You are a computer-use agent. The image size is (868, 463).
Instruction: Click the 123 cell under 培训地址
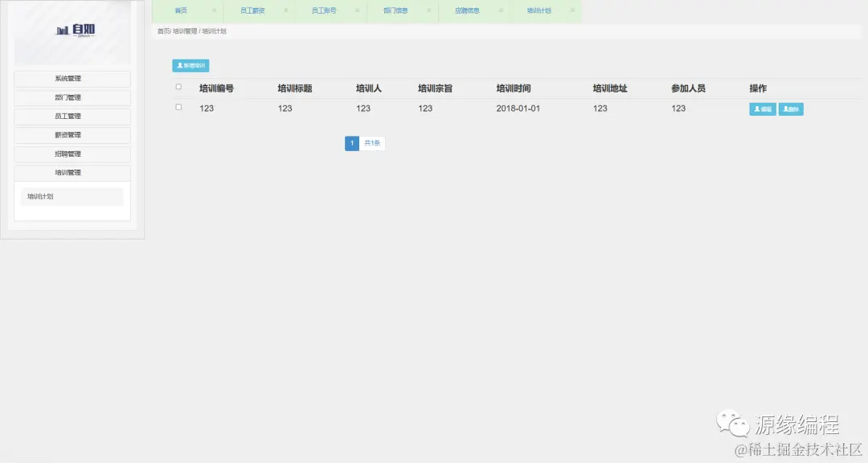pos(600,109)
